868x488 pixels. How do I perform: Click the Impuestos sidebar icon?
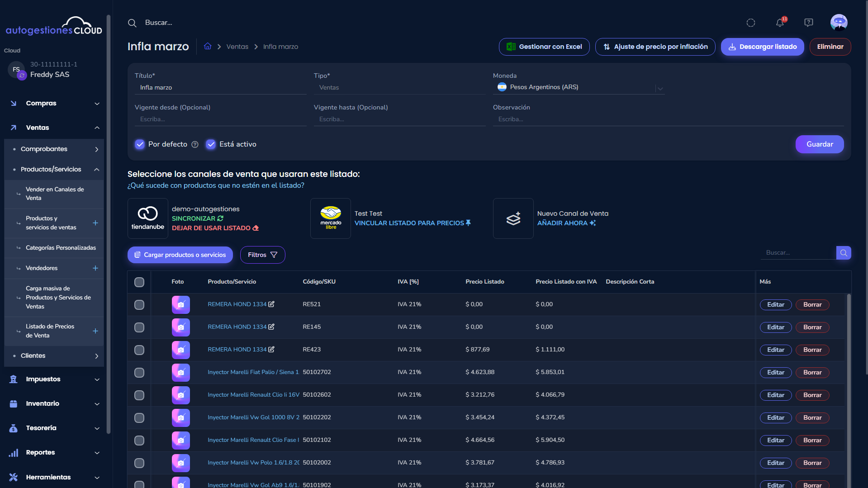coord(14,379)
